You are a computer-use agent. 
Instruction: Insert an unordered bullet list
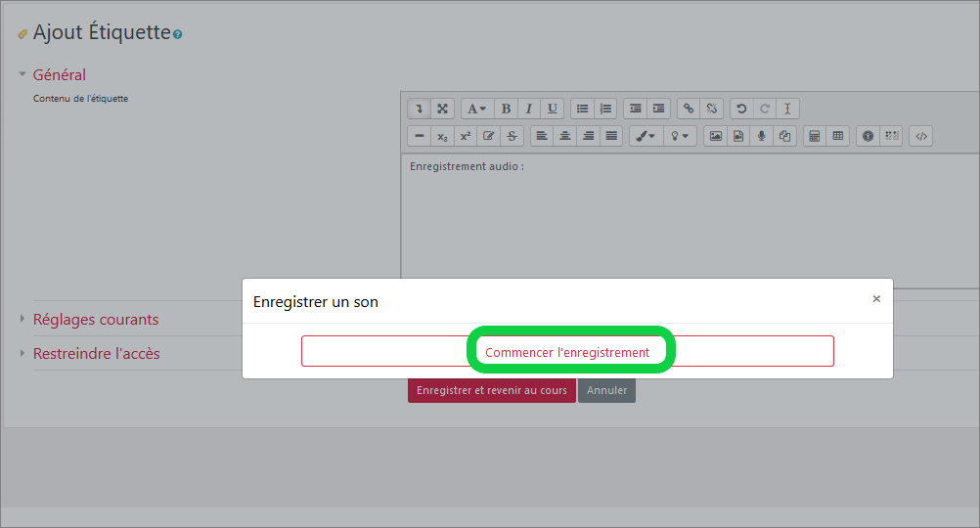(x=583, y=109)
